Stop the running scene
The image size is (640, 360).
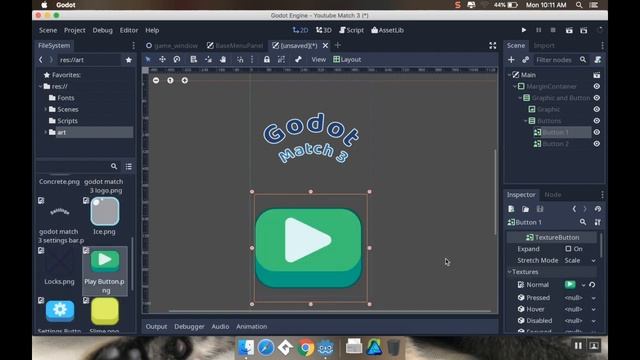point(553,30)
